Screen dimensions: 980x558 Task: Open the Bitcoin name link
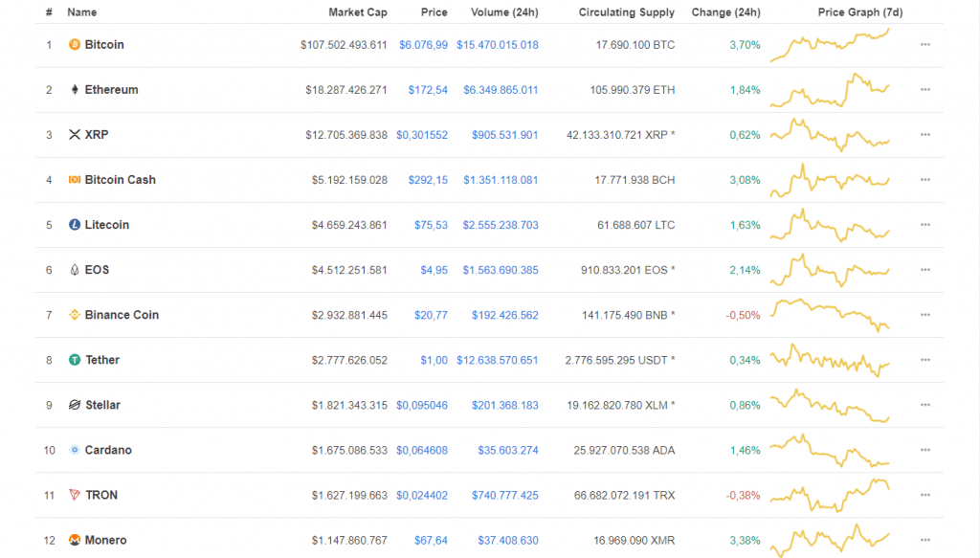click(x=104, y=44)
